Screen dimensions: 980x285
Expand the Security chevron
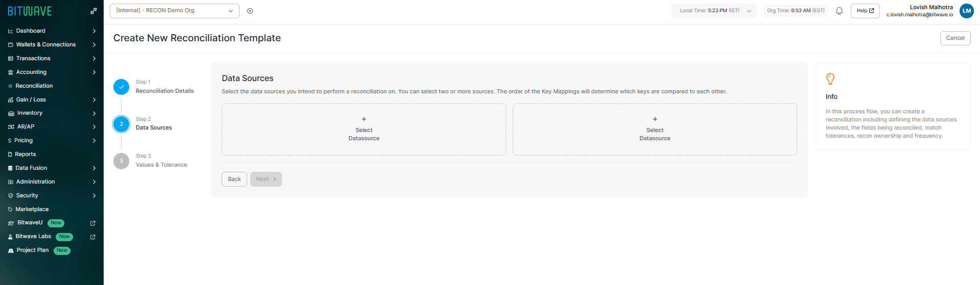94,196
